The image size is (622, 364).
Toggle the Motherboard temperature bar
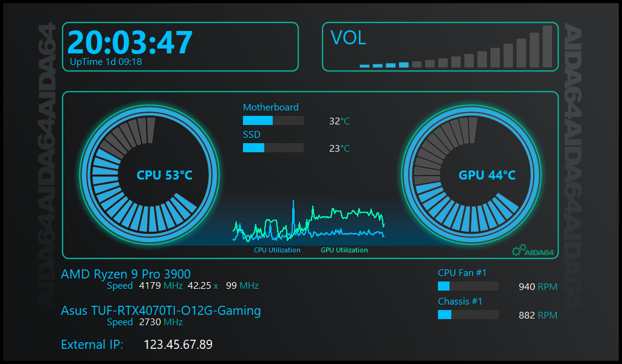pyautogui.click(x=273, y=120)
